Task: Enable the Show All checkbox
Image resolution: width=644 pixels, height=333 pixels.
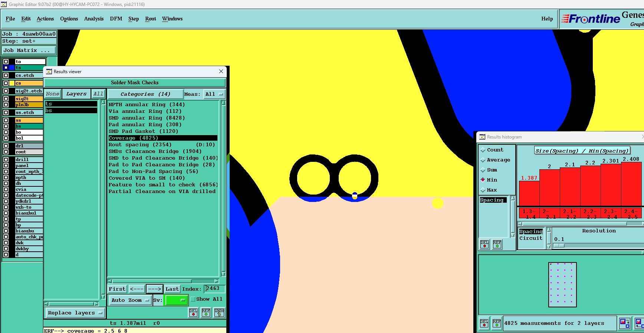Action: (x=193, y=299)
